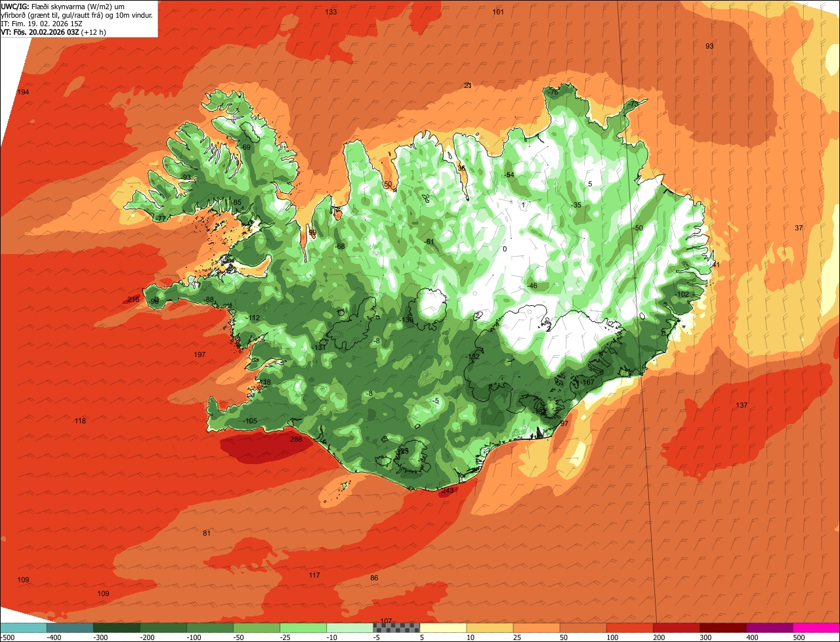The width and height of the screenshot is (840, 642).
Task: Click the inland value '-167' in the southeast
Action: (587, 383)
